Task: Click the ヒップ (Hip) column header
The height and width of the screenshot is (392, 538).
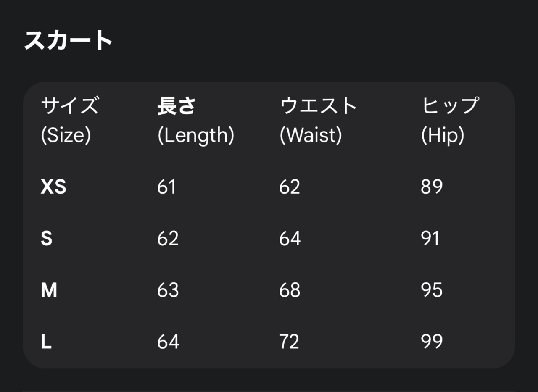Action: click(x=450, y=120)
